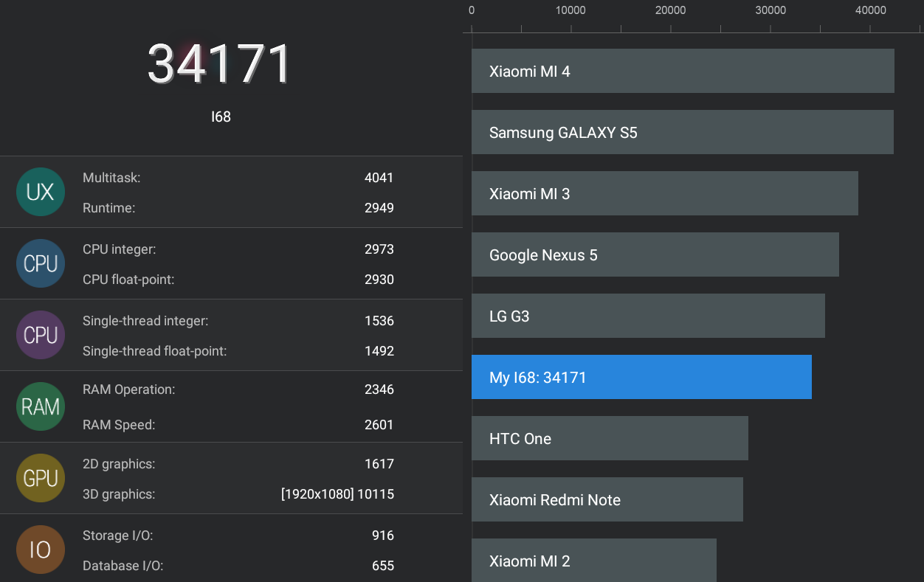This screenshot has height=582, width=924.
Task: Click the LG G3 ranking bar
Action: 648,316
